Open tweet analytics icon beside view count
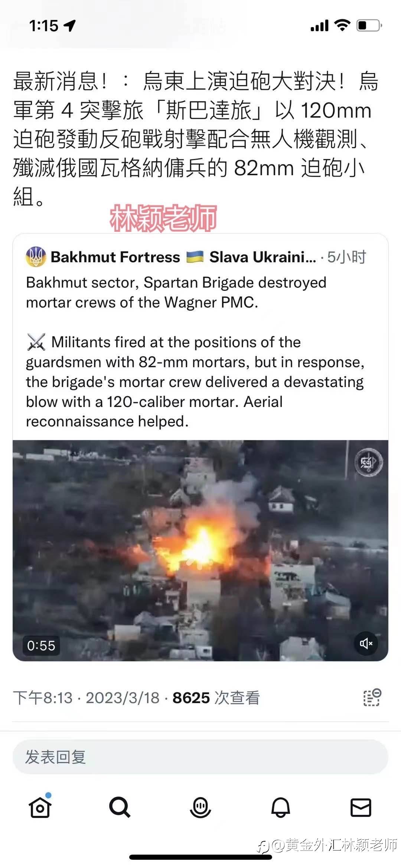Image resolution: width=401 pixels, height=868 pixels. [x=372, y=698]
